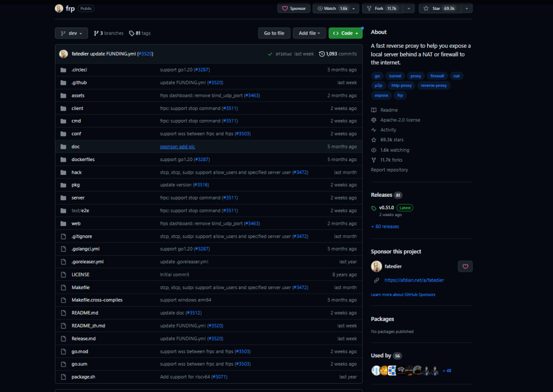This screenshot has width=553, height=392.
Task: View the 81 tags link
Action: coord(140,33)
